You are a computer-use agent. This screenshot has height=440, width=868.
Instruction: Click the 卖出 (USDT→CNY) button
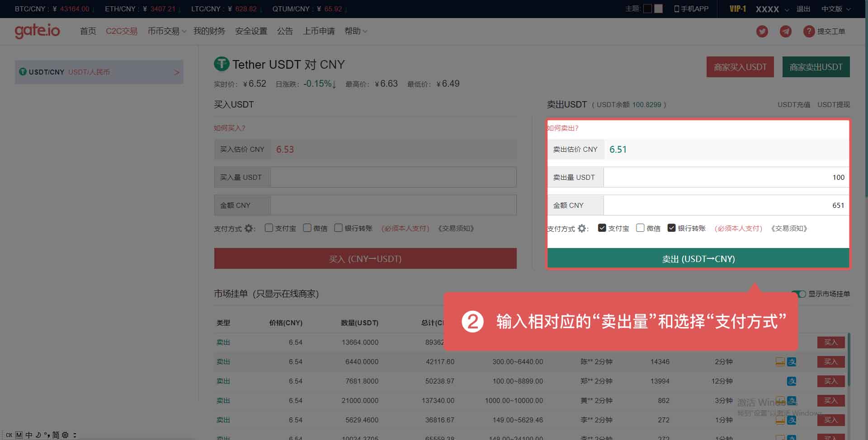click(x=698, y=259)
